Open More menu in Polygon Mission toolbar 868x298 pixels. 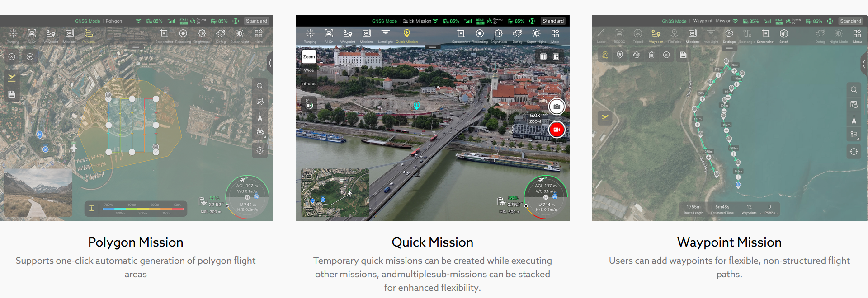point(259,35)
